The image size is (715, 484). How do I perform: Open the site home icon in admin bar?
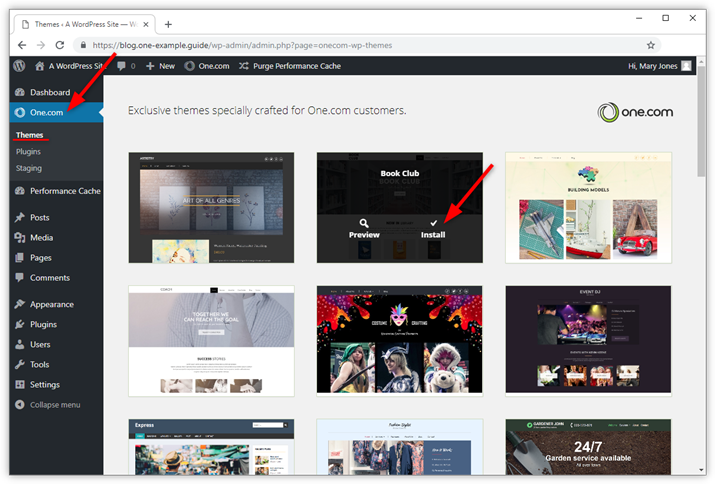click(x=40, y=66)
